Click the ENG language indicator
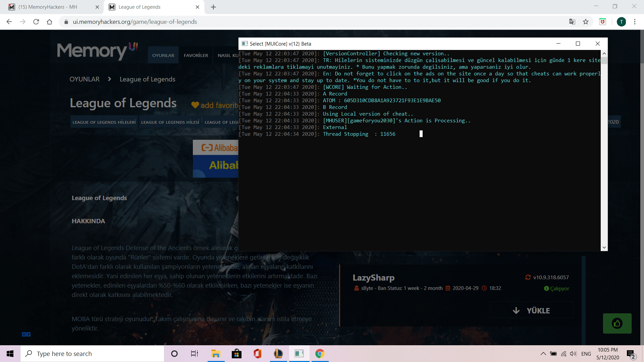The height and width of the screenshot is (362, 644). [586, 354]
